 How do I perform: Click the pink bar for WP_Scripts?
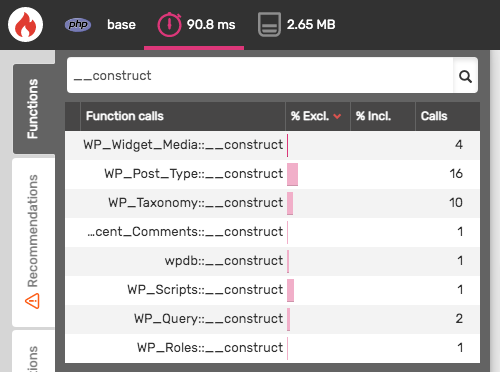tap(290, 290)
